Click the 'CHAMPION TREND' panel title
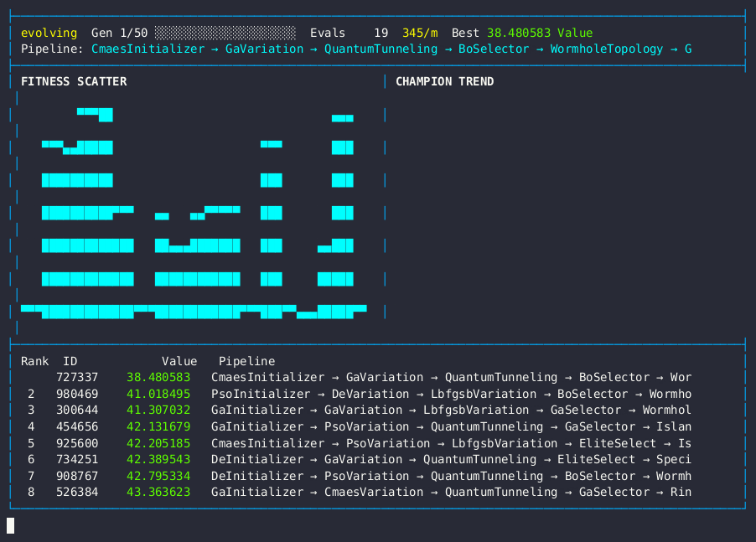The image size is (756, 542). 444,81
